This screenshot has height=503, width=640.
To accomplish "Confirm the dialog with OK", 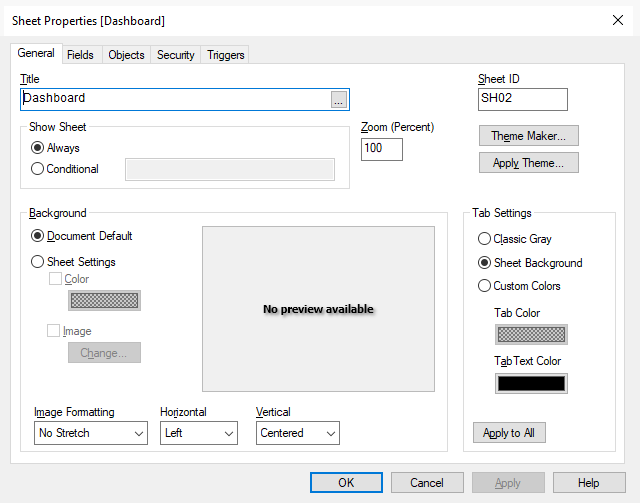I will 346,483.
